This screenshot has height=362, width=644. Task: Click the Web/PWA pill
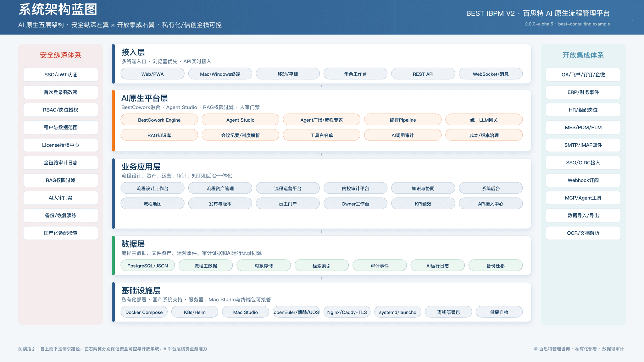[x=153, y=74]
